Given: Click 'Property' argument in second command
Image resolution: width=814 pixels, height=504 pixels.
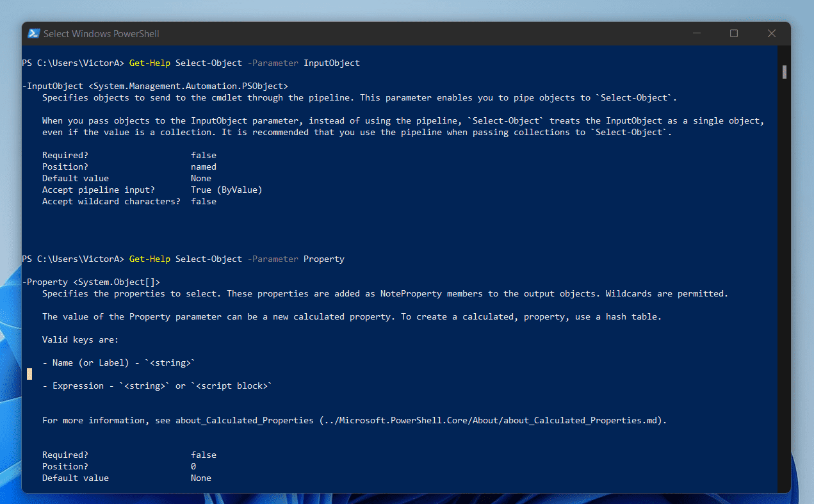Looking at the screenshot, I should [x=323, y=259].
